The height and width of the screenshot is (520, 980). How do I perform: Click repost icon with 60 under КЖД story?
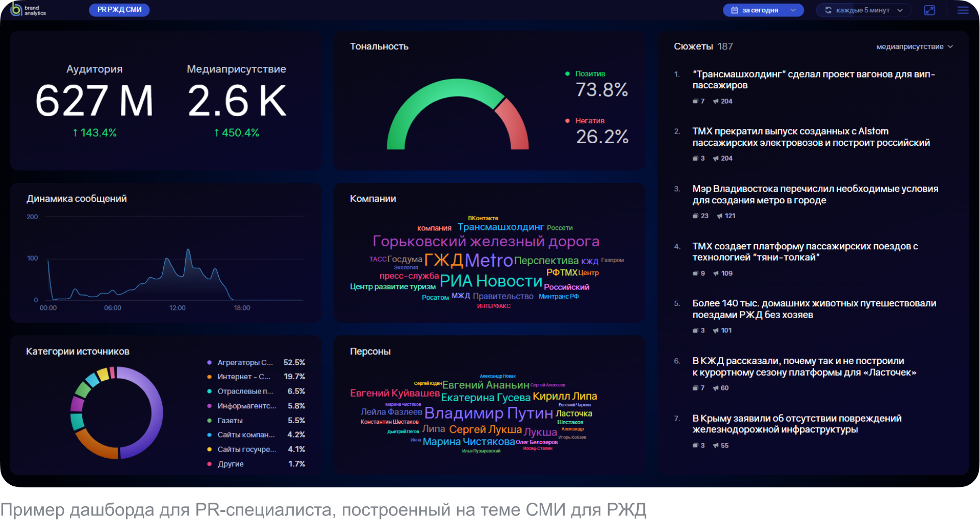point(716,388)
